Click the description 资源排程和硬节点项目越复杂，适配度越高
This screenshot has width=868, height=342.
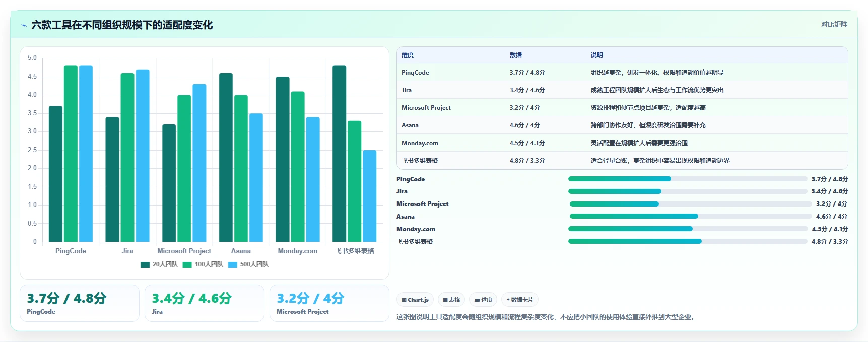coord(648,108)
